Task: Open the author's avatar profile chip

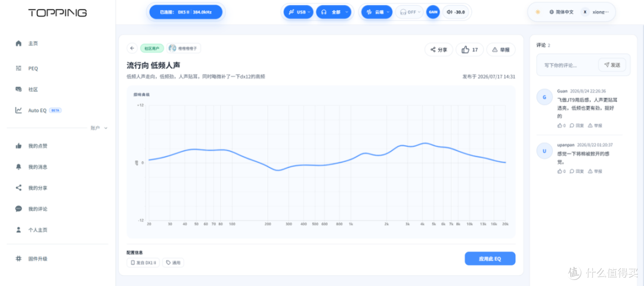Action: pyautogui.click(x=184, y=48)
